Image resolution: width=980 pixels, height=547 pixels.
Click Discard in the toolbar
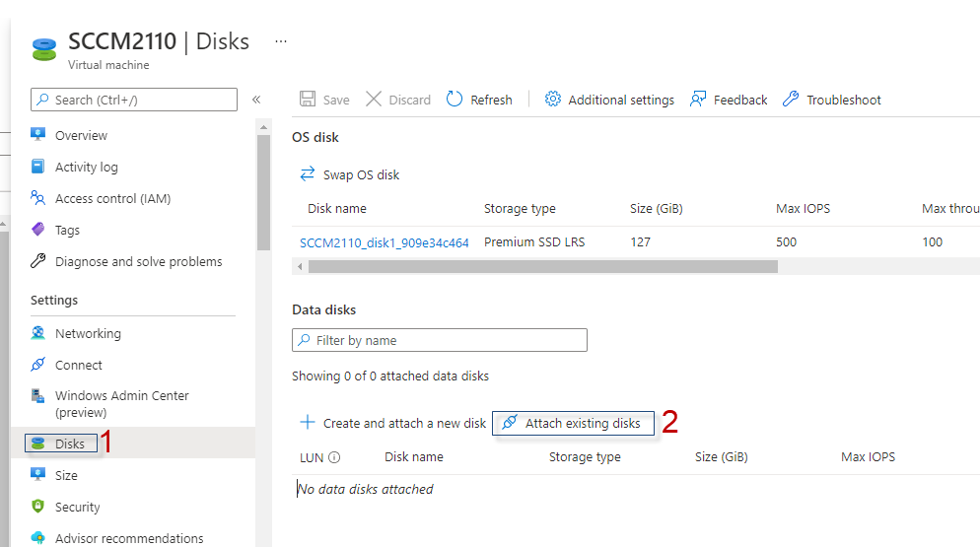(x=398, y=100)
